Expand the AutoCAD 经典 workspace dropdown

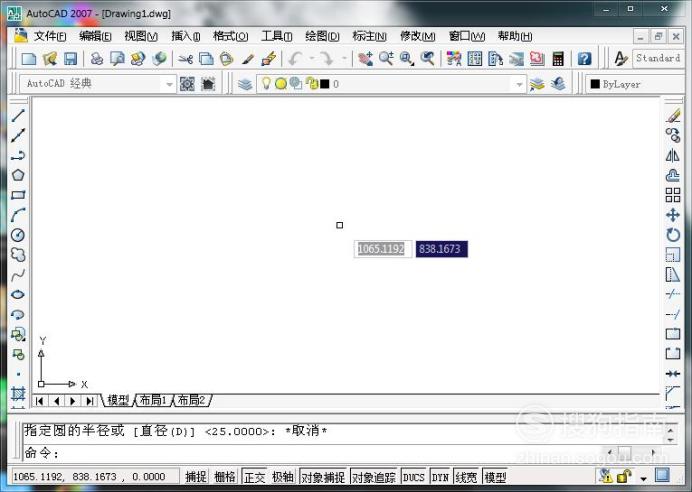[169, 84]
